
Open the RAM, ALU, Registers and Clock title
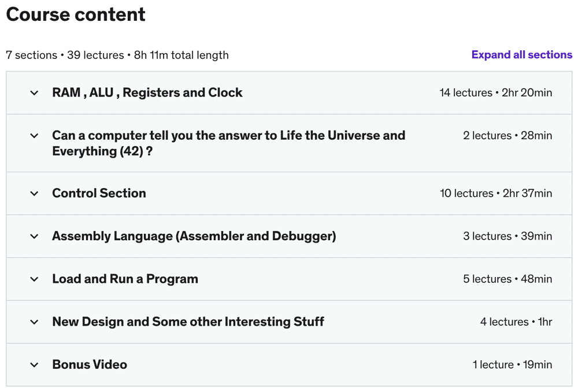[147, 93]
